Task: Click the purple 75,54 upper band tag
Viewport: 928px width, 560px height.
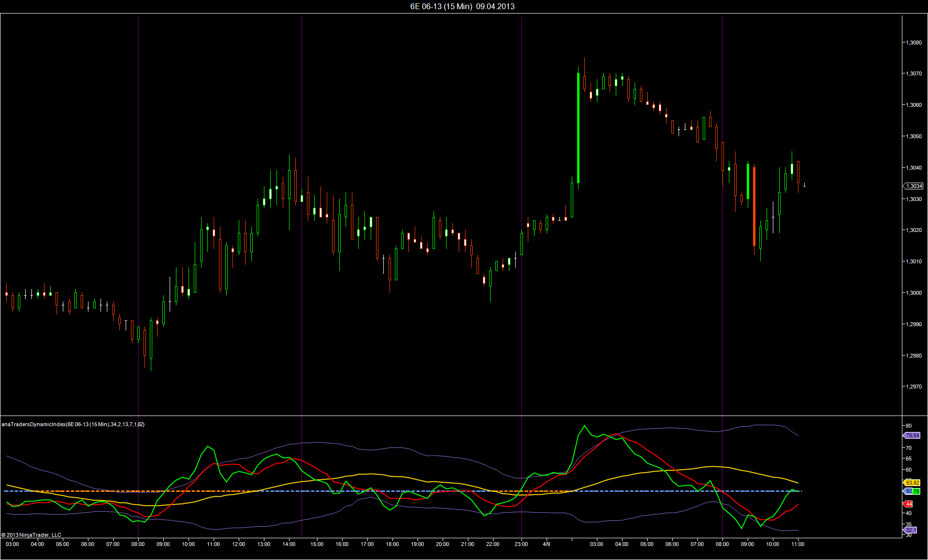Action: [912, 435]
